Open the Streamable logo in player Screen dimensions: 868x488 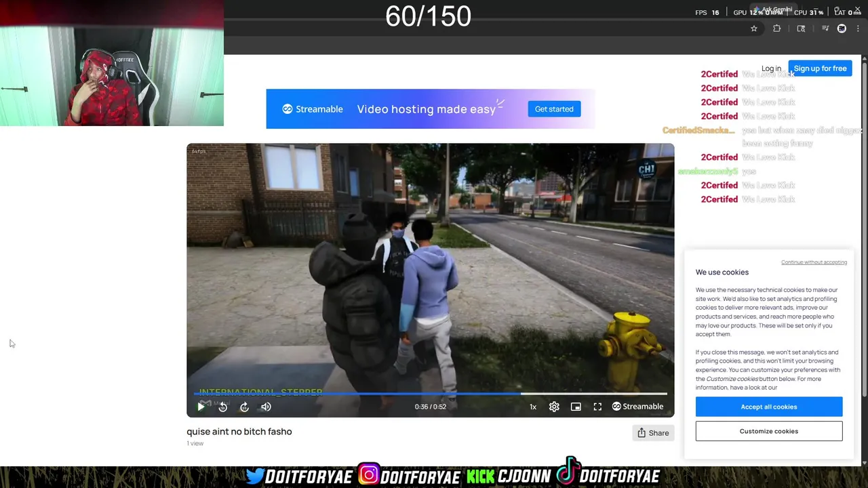637,407
